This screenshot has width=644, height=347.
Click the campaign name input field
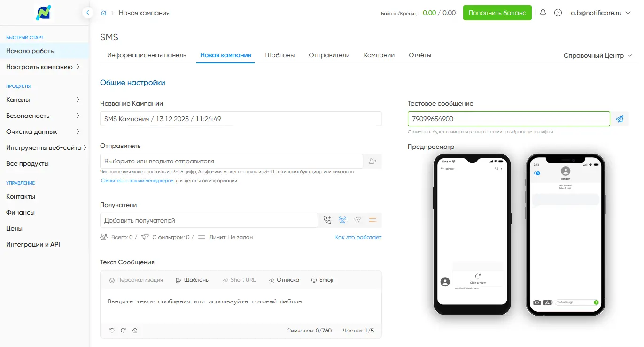240,118
